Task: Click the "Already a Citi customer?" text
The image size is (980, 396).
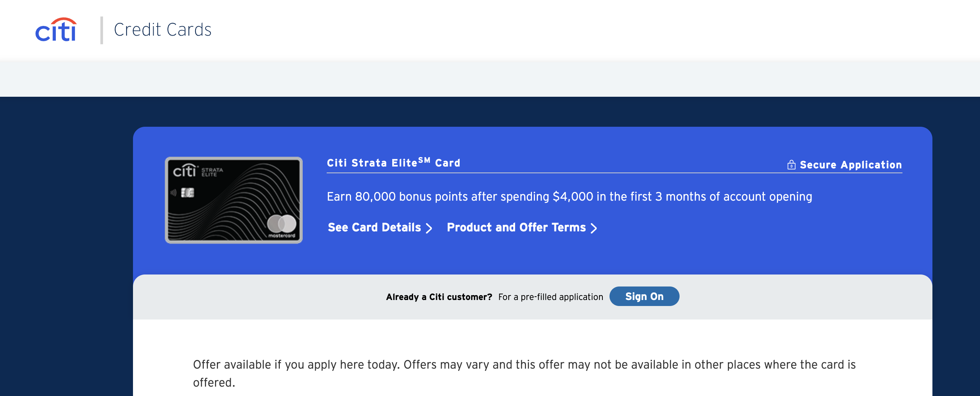Action: (439, 297)
